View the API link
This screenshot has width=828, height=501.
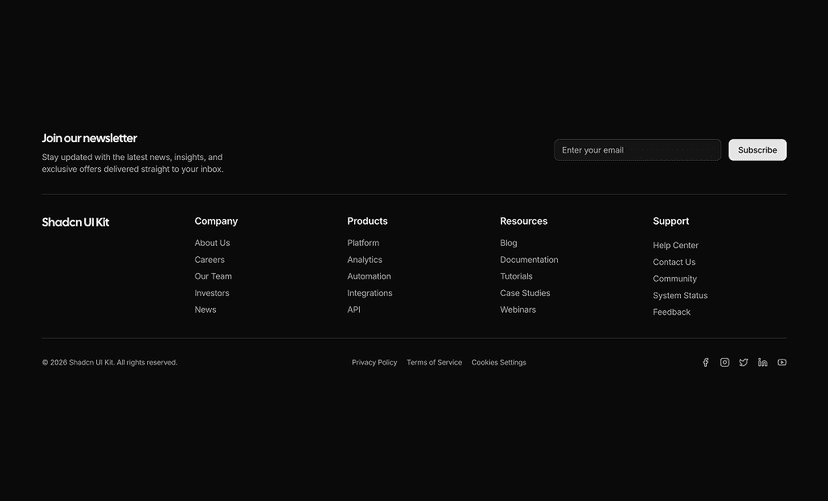point(354,310)
